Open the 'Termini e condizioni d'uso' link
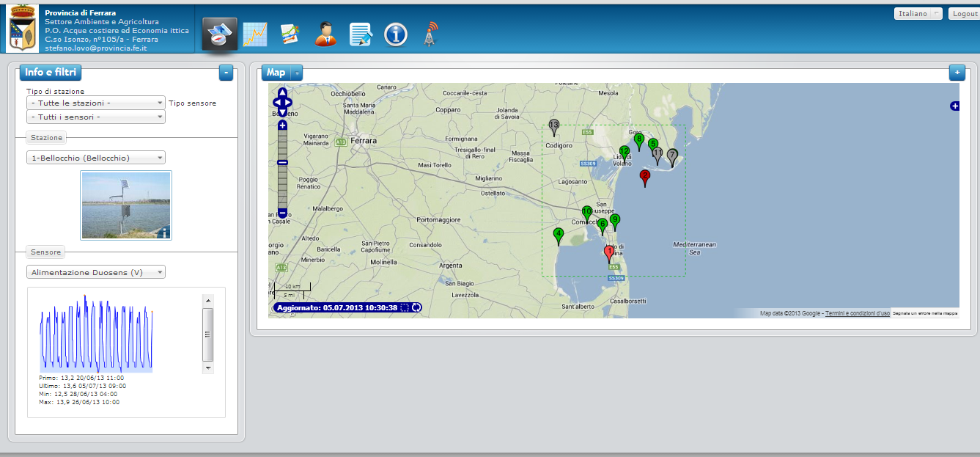This screenshot has height=457, width=980. tap(857, 313)
